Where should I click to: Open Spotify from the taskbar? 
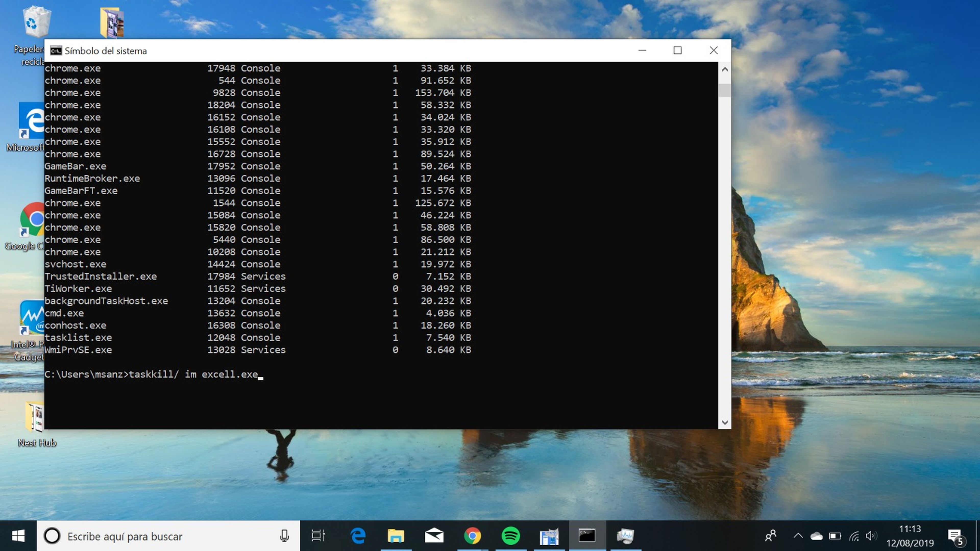[510, 536]
